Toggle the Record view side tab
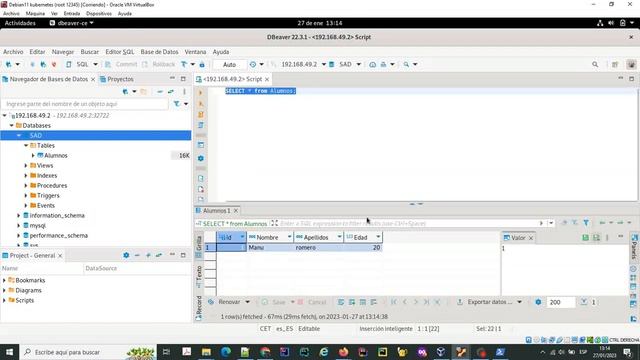 click(x=199, y=307)
